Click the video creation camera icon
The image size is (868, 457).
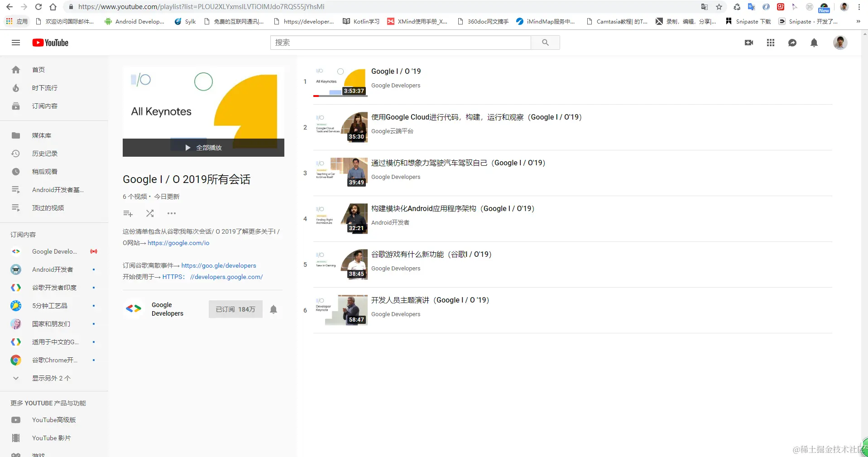click(749, 42)
